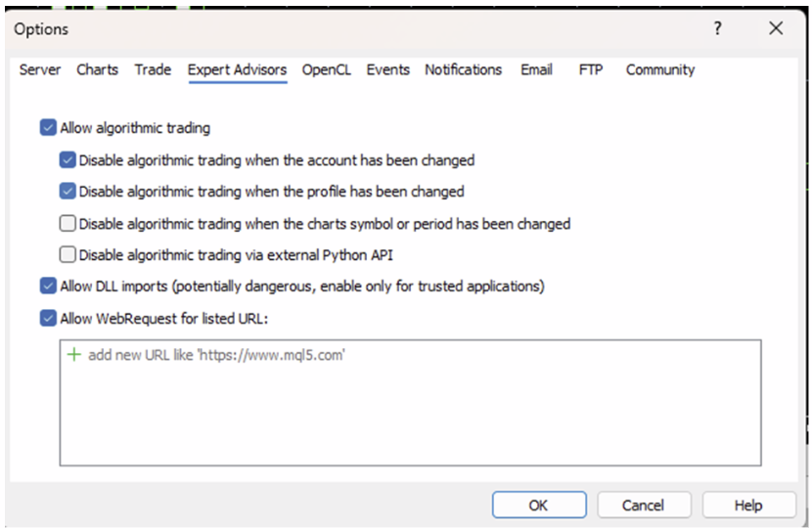Screen dimensions: 812x528
Task: Open the Charts tab
Action: (x=98, y=69)
